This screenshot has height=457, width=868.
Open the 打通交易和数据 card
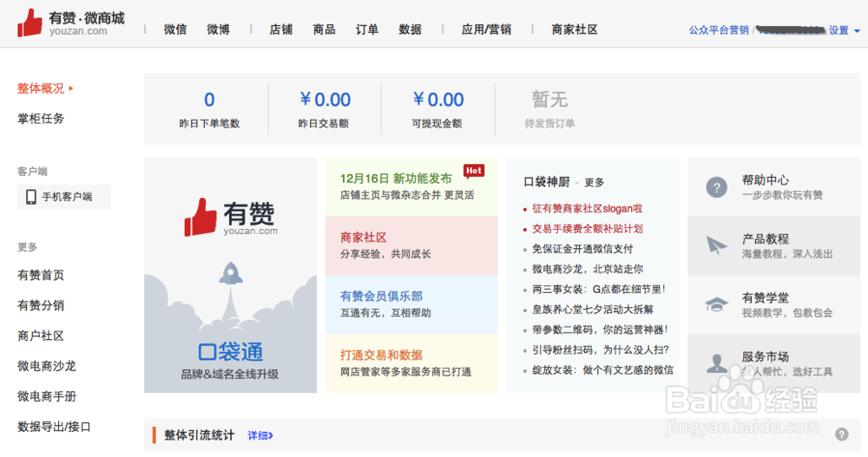411,363
